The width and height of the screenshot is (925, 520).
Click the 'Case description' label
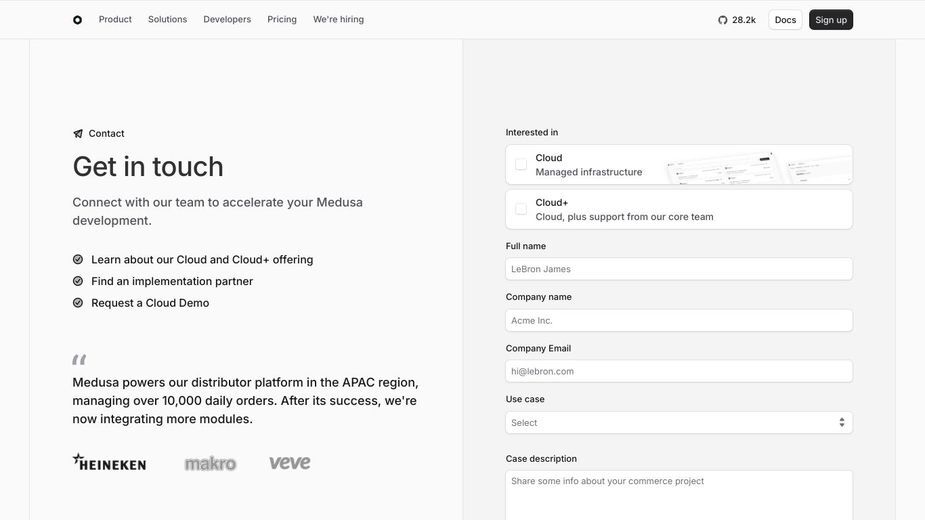[x=541, y=459]
